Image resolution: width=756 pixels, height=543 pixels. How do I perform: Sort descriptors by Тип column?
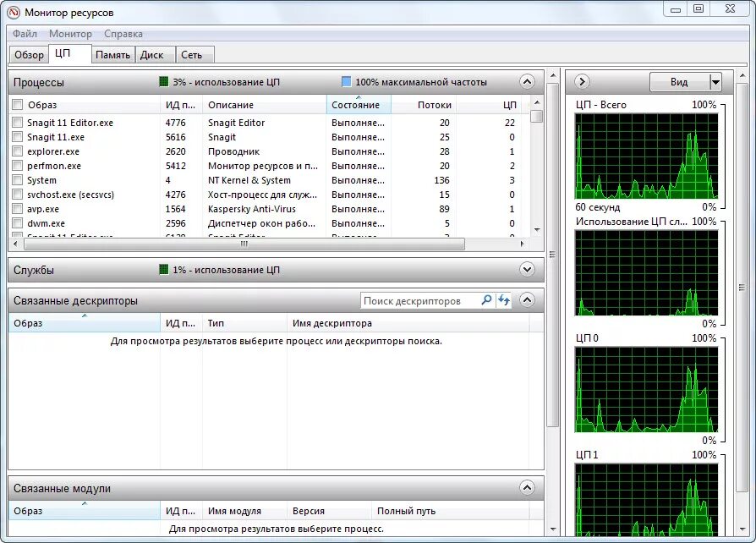coord(244,323)
